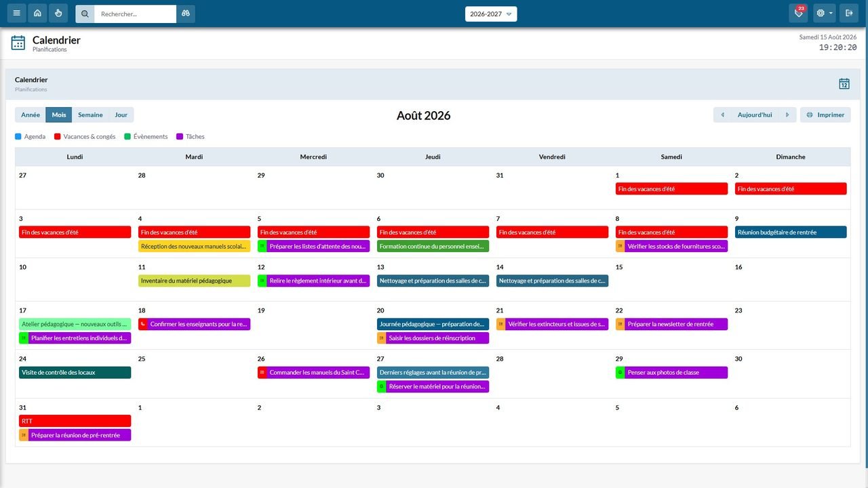
Task: Toggle the Évènements legend filter
Action: 146,137
